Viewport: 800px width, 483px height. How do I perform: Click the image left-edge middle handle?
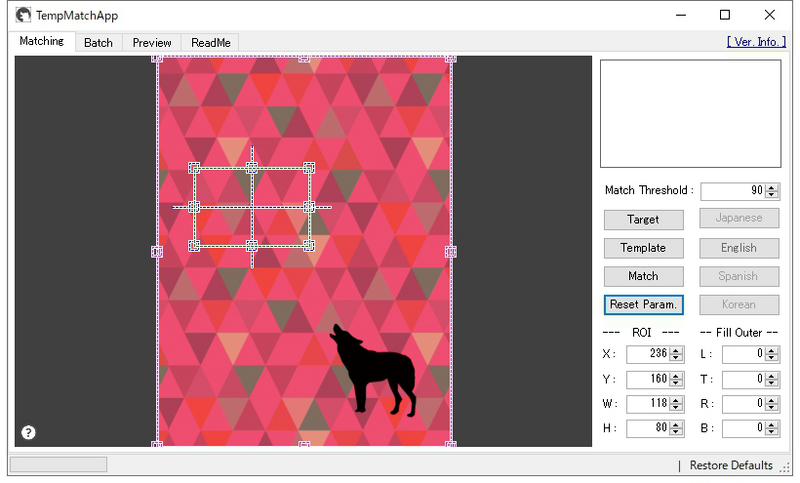[x=157, y=252]
